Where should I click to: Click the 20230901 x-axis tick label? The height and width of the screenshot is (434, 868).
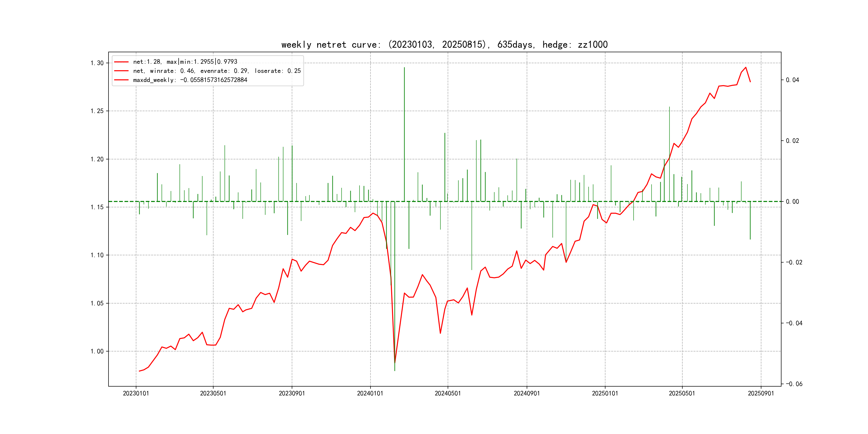click(x=292, y=393)
